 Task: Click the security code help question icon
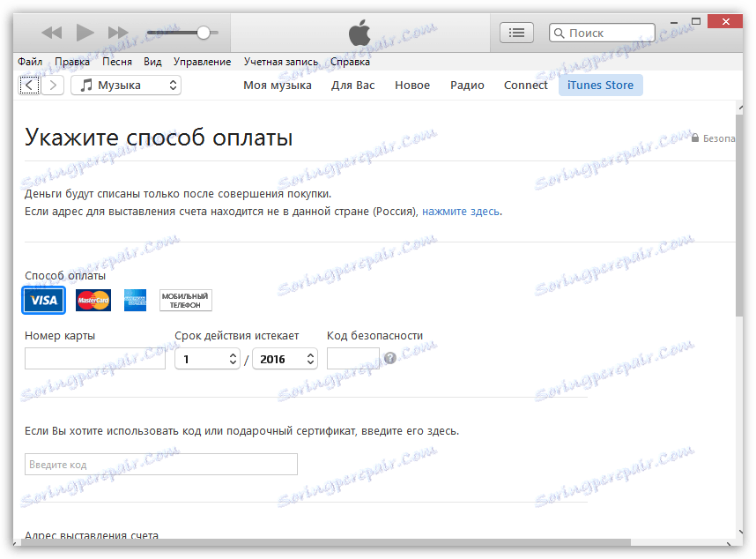pos(390,358)
